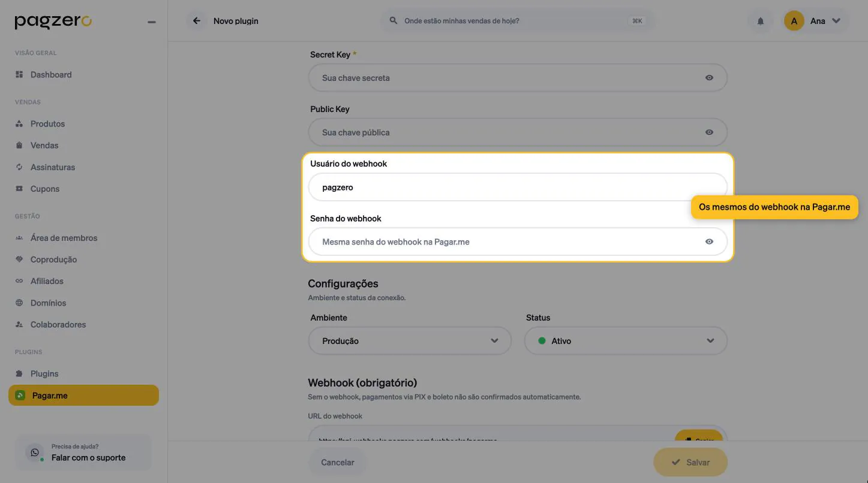This screenshot has height=483, width=868.
Task: Click the Colaboradores people icon
Action: [19, 324]
